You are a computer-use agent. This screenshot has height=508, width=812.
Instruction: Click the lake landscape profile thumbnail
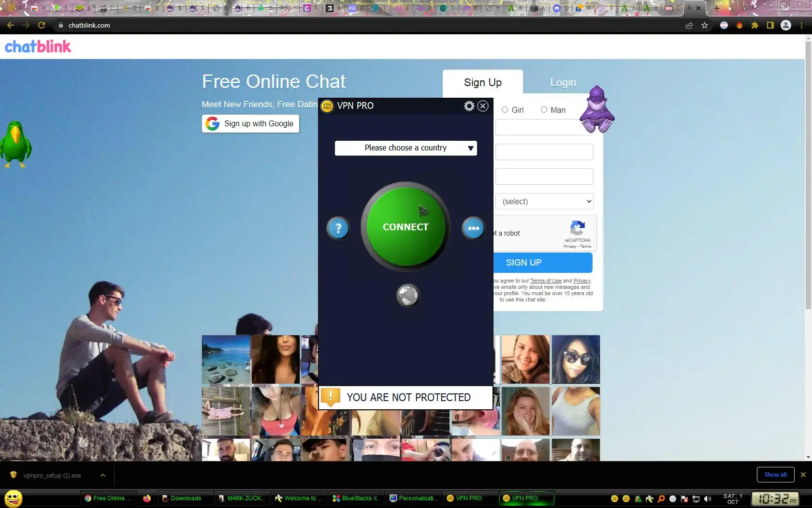click(226, 359)
